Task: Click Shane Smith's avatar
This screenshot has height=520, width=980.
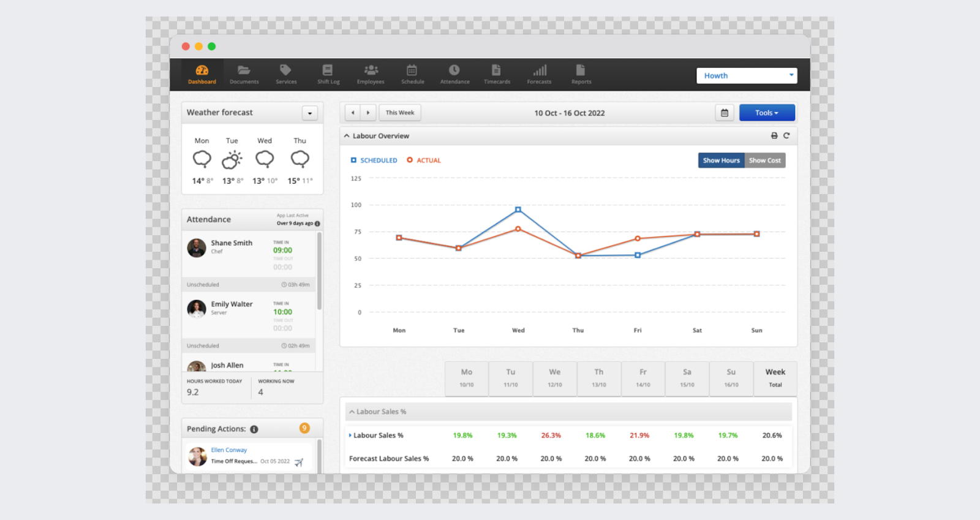Action: click(197, 248)
